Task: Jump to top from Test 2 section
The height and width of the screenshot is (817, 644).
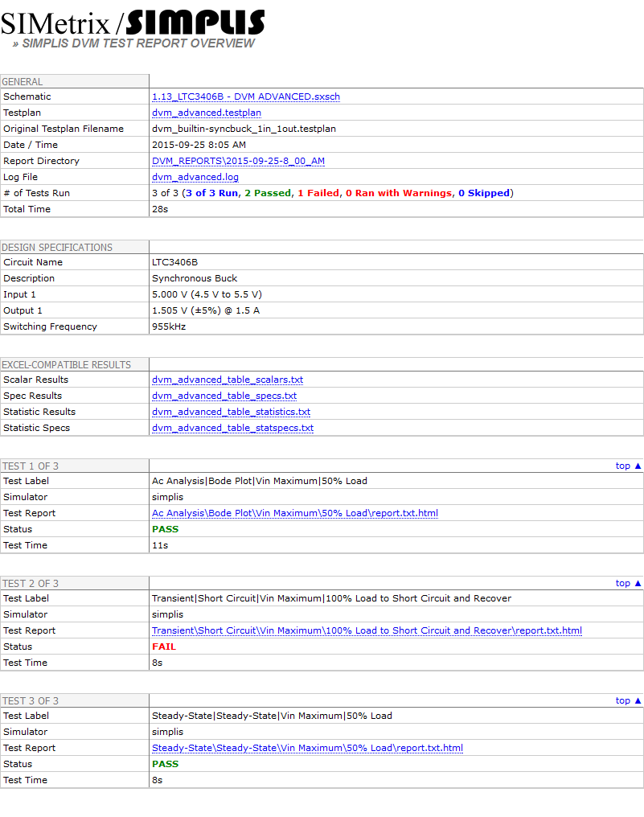Action: (x=629, y=583)
